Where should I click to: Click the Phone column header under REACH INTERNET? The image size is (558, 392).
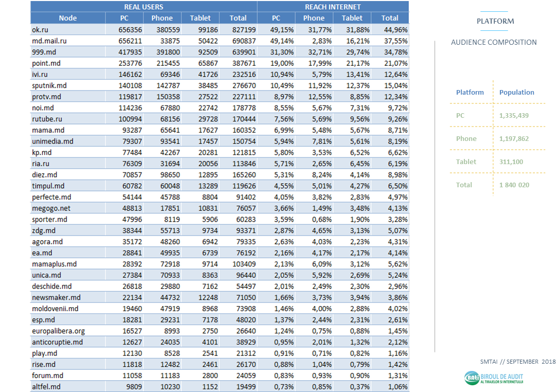point(314,18)
